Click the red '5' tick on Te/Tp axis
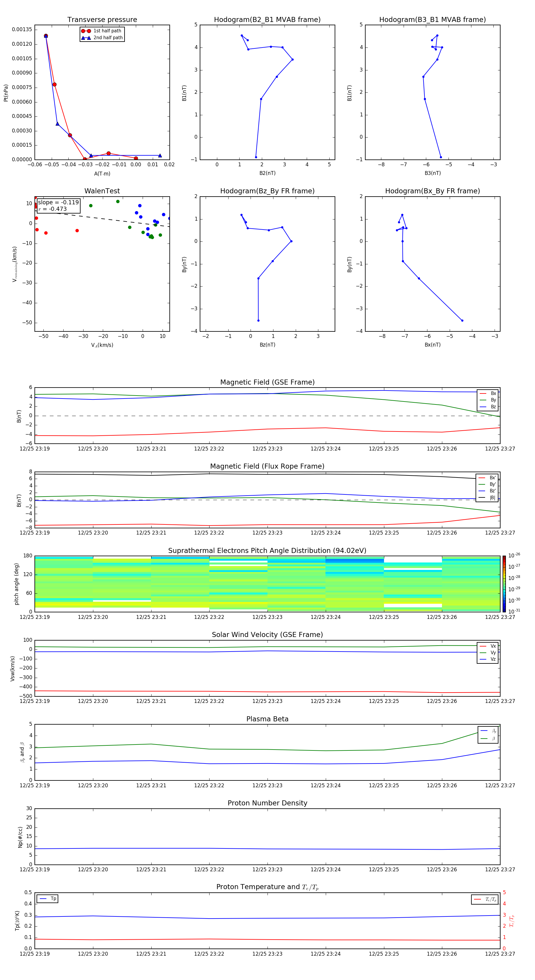 (504, 892)
